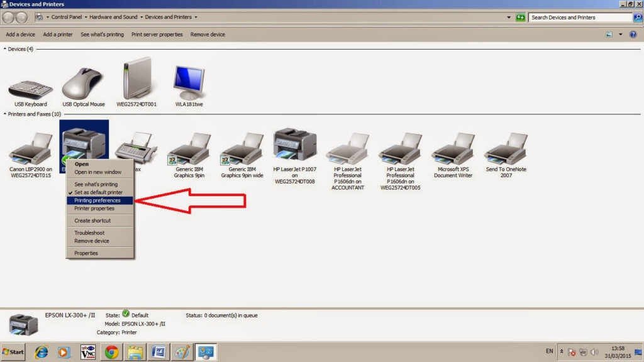Click the search magnifier button
This screenshot has width=644, height=362.
click(x=638, y=17)
